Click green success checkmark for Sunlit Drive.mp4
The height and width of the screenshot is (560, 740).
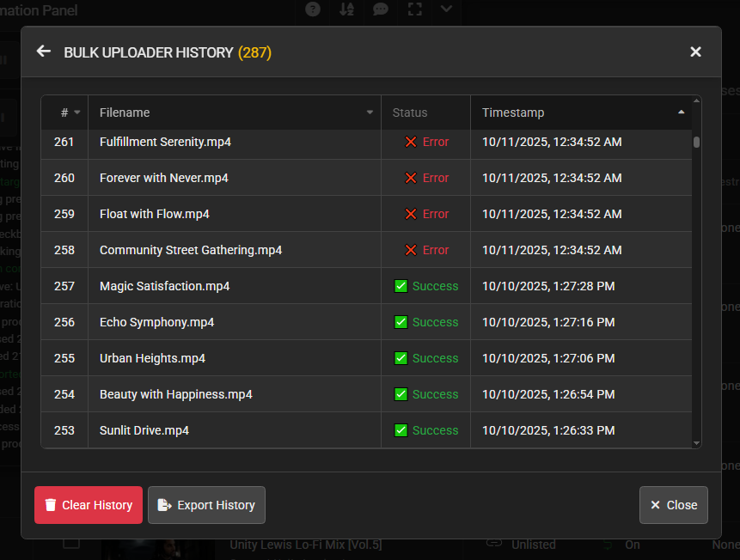(x=401, y=430)
